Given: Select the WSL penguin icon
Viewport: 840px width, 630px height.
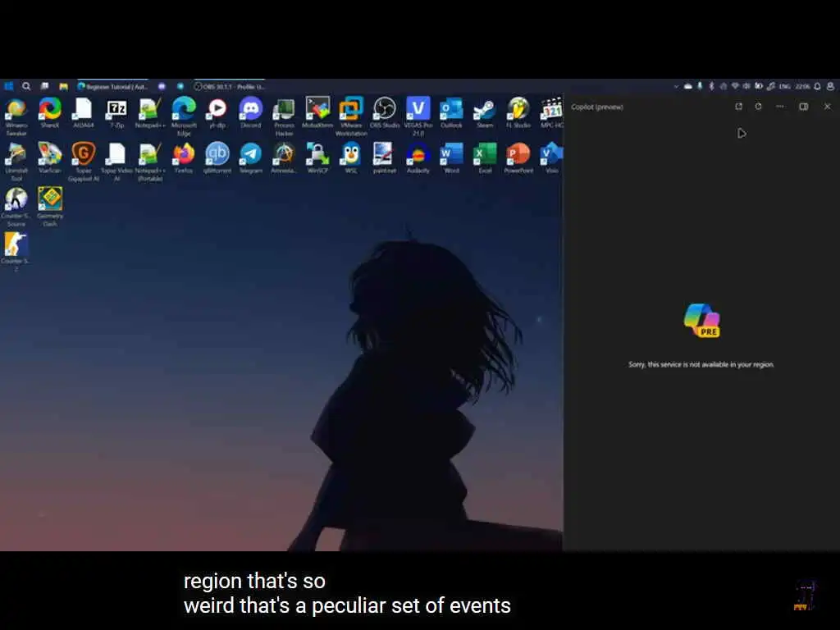Looking at the screenshot, I should point(351,158).
